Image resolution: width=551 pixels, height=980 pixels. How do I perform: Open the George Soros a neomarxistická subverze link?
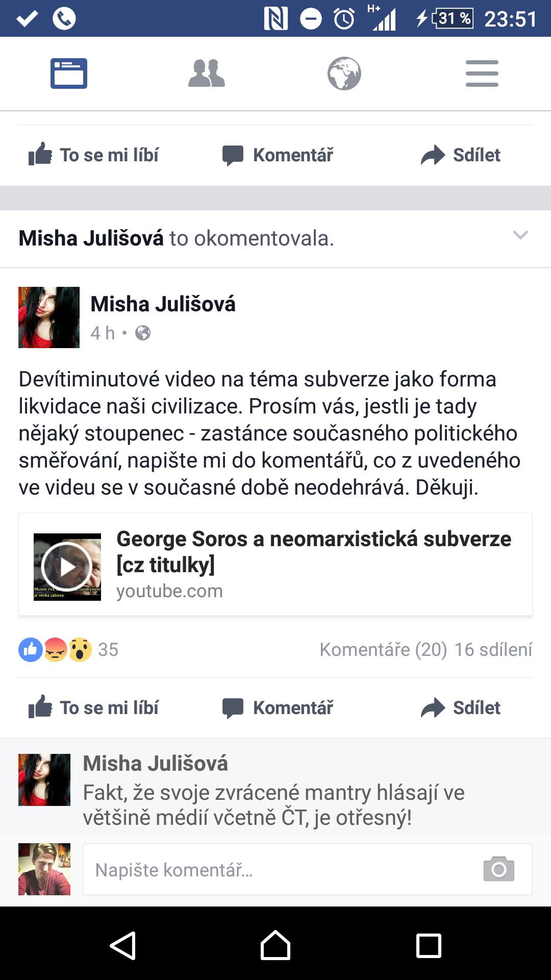[x=314, y=551]
